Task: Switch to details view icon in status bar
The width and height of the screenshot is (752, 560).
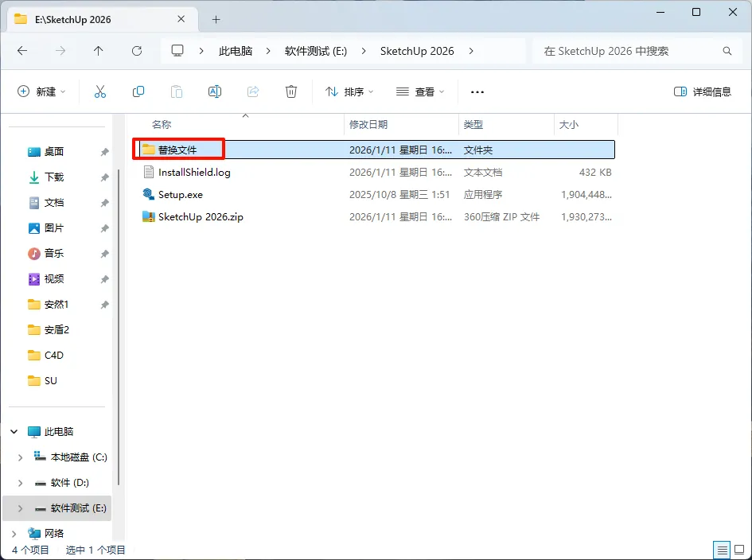Action: 723,550
